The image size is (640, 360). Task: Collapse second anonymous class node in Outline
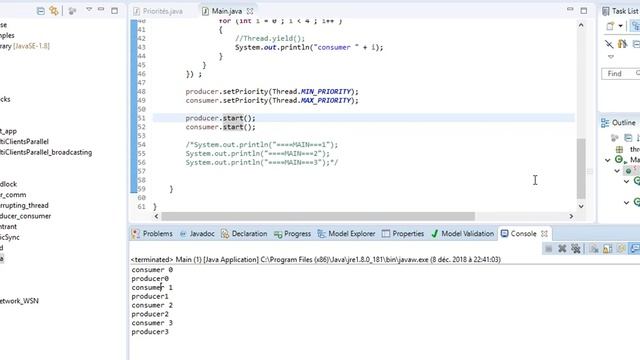point(627,202)
